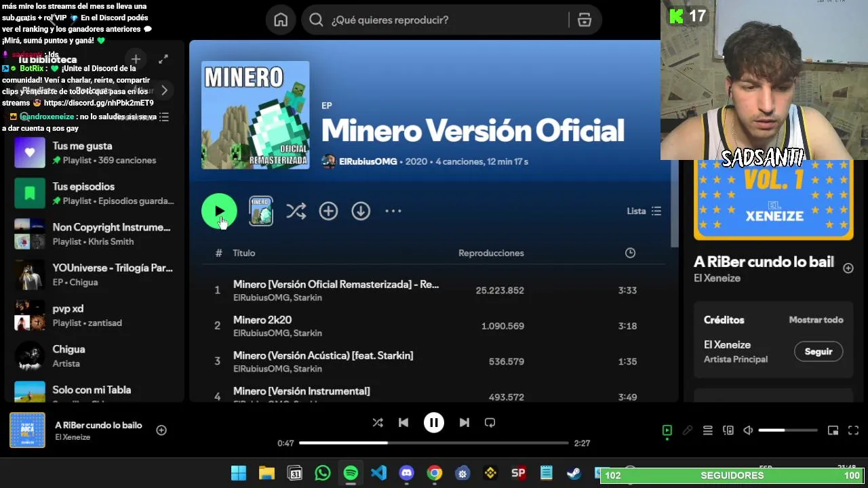This screenshot has height=488, width=868.
Task: Open YOUniverse - Trilogía EP
Action: (x=95, y=274)
